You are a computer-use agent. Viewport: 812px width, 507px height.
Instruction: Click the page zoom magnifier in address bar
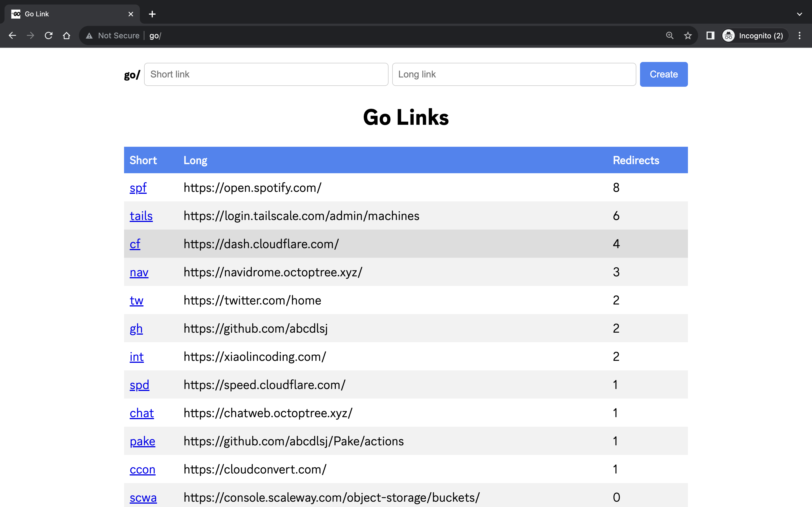tap(669, 35)
